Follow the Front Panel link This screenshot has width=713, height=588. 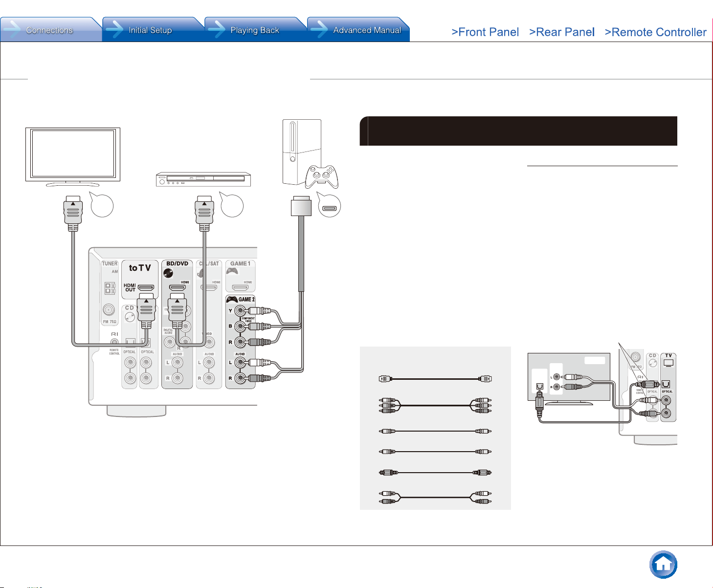485,32
